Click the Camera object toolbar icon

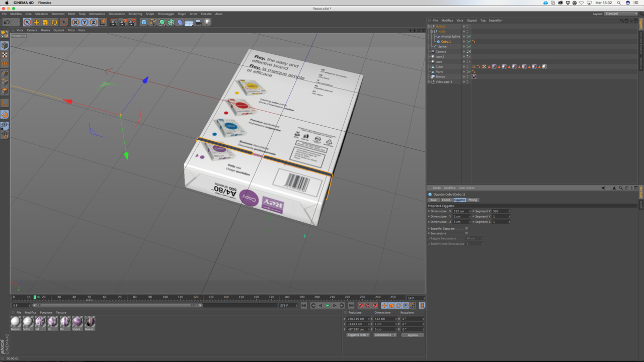click(198, 22)
